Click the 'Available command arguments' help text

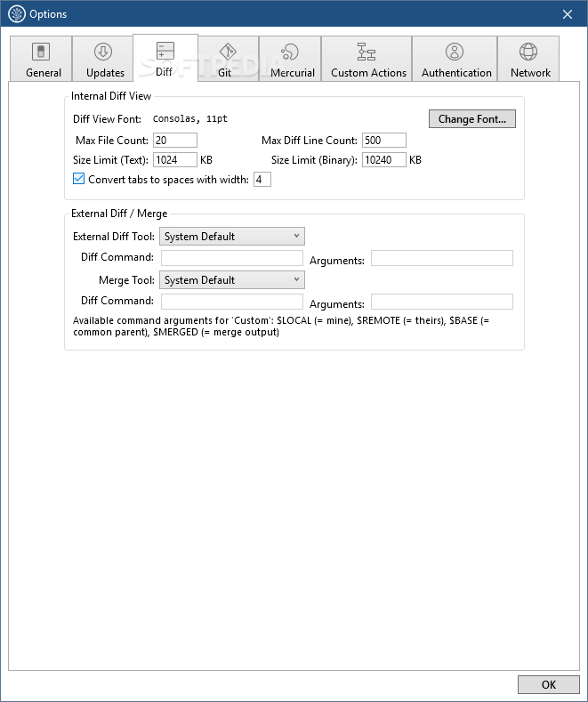(281, 327)
